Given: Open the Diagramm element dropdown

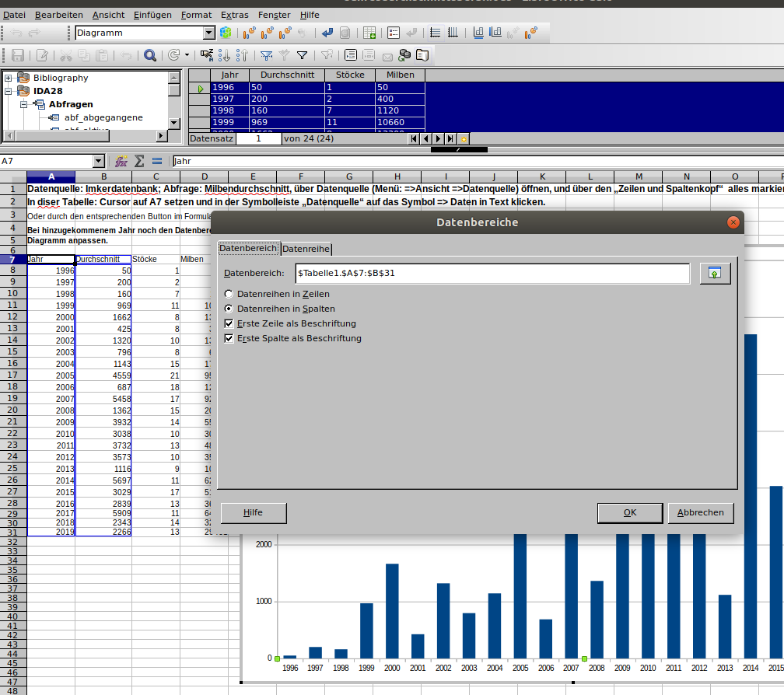Looking at the screenshot, I should pyautogui.click(x=209, y=33).
